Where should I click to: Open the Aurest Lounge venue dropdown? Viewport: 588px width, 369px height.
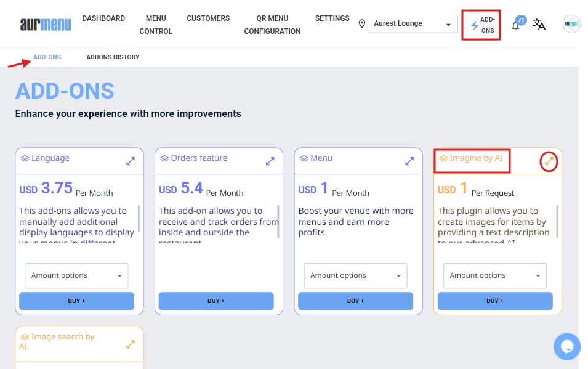click(413, 24)
